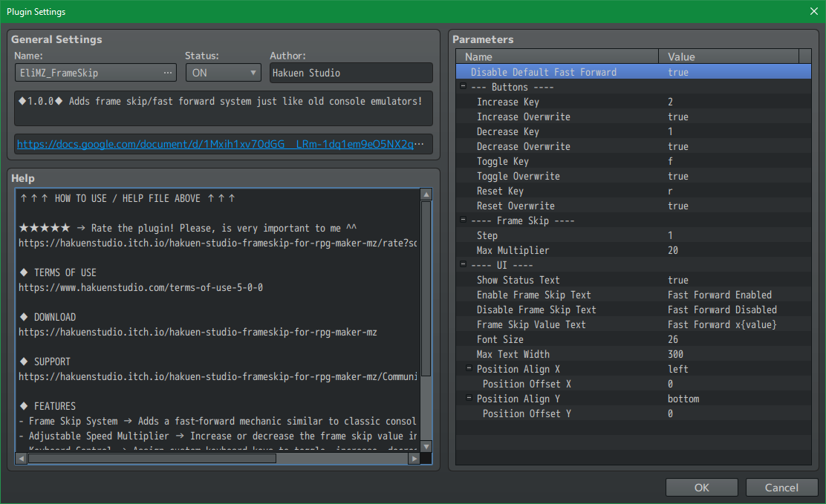Collapse the Position Align Y node
The height and width of the screenshot is (504, 826).
pyautogui.click(x=469, y=399)
